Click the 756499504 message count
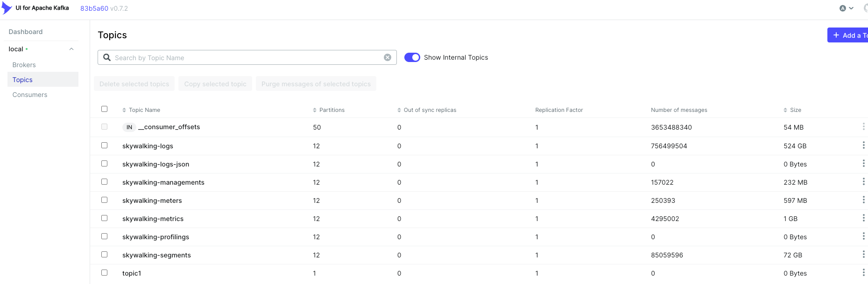868x284 pixels. [669, 146]
